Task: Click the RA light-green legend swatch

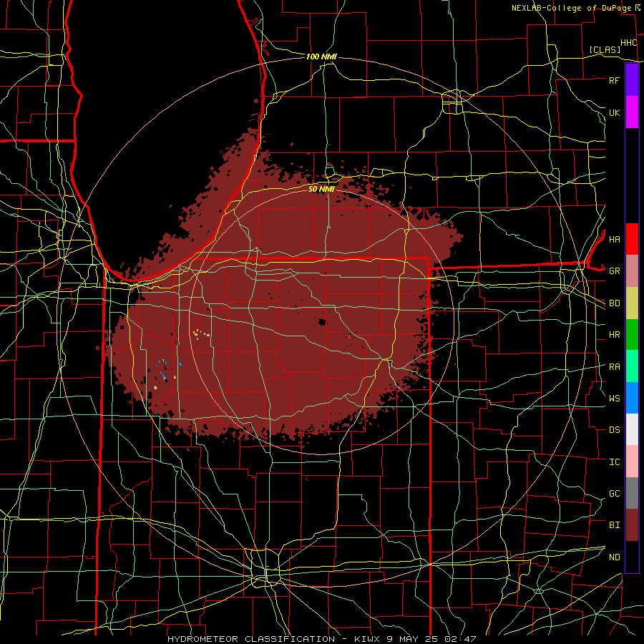Action: 632,366
